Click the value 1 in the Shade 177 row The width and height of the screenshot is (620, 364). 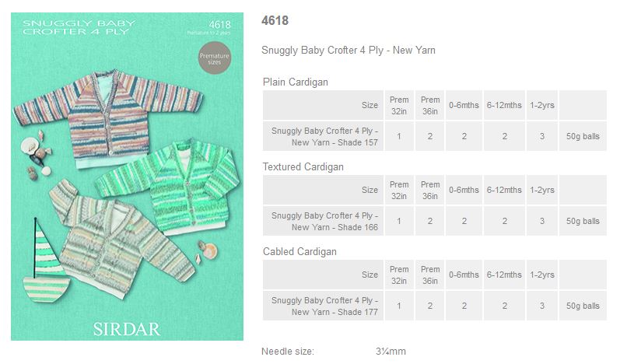pyautogui.click(x=399, y=306)
